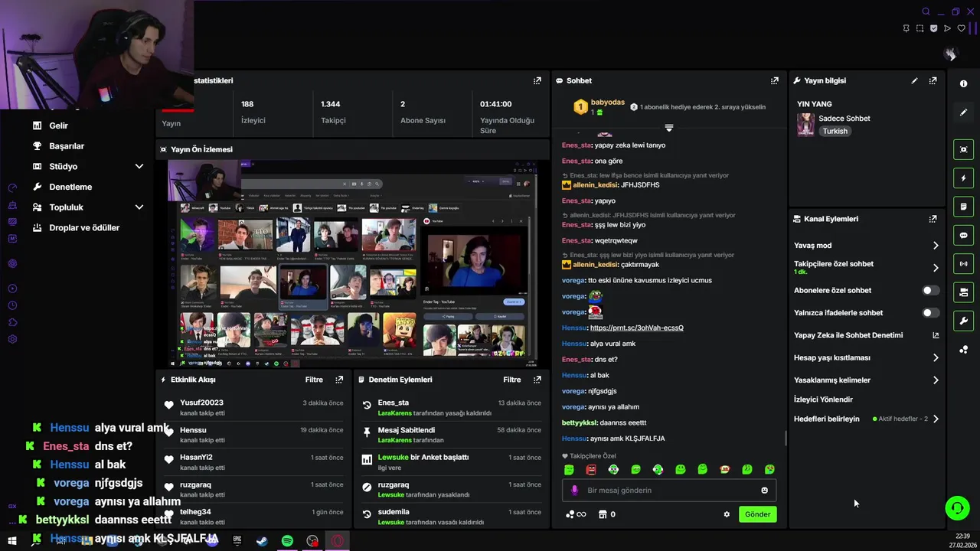The height and width of the screenshot is (551, 980).
Task: Pop out the Yayın bilgisi panel
Action: click(x=933, y=80)
